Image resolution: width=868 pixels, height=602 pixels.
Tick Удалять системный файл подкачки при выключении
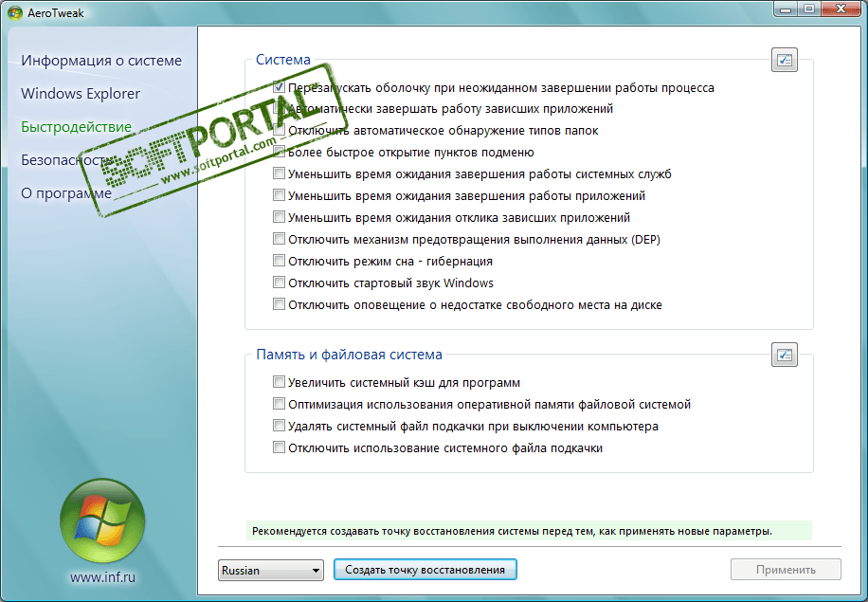coord(279,426)
